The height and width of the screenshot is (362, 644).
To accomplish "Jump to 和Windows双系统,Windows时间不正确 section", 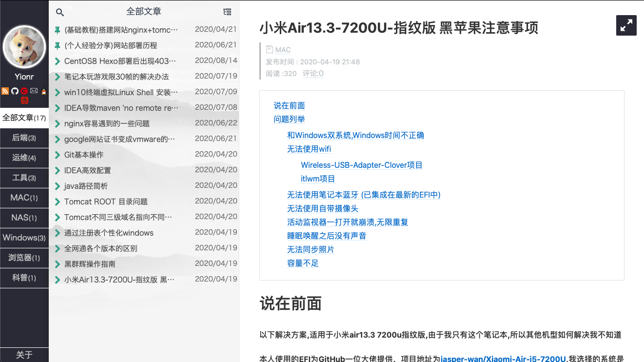I will pyautogui.click(x=355, y=135).
